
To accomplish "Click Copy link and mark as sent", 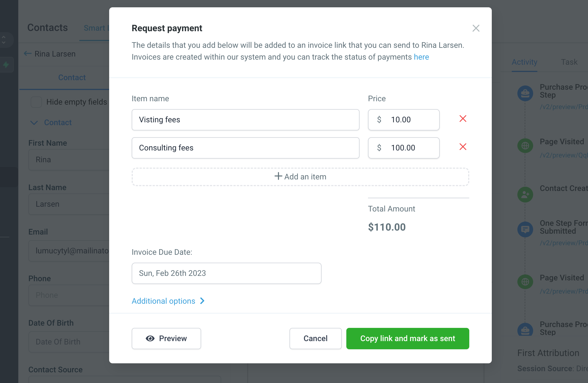I will tap(407, 338).
